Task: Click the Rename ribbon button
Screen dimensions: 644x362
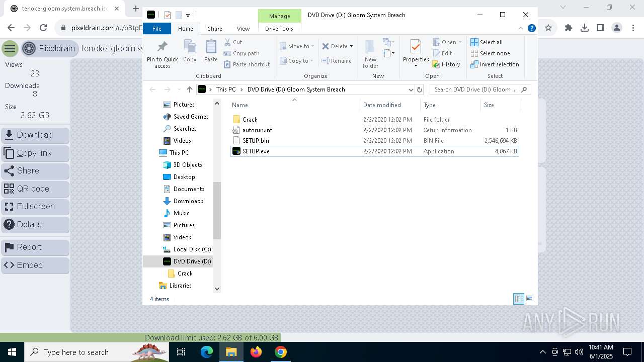Action: point(337,61)
